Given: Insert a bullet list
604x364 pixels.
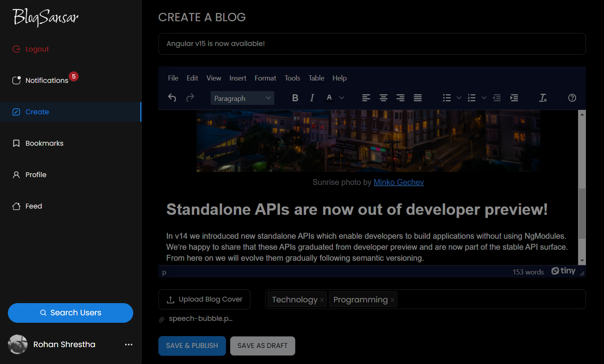Looking at the screenshot, I should pyautogui.click(x=447, y=98).
